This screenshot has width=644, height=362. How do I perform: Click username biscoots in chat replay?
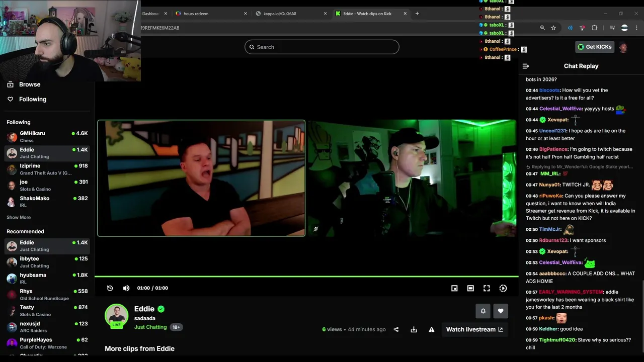point(549,90)
